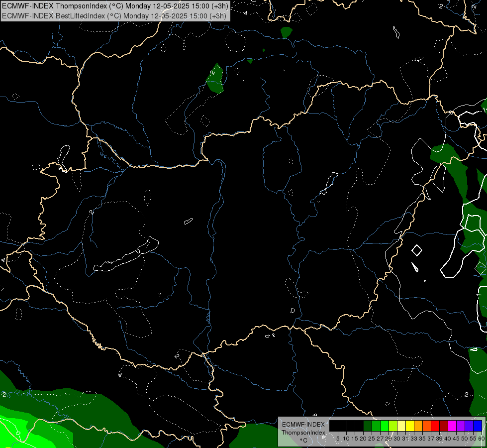Click the legend tick value 60
487x448 pixels.
coord(482,439)
